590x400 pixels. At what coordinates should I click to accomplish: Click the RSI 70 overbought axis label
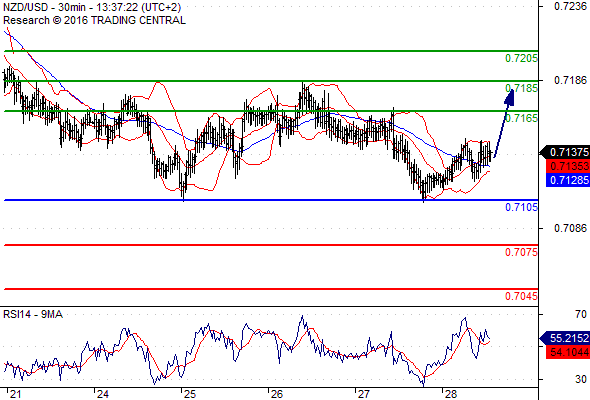click(x=581, y=314)
